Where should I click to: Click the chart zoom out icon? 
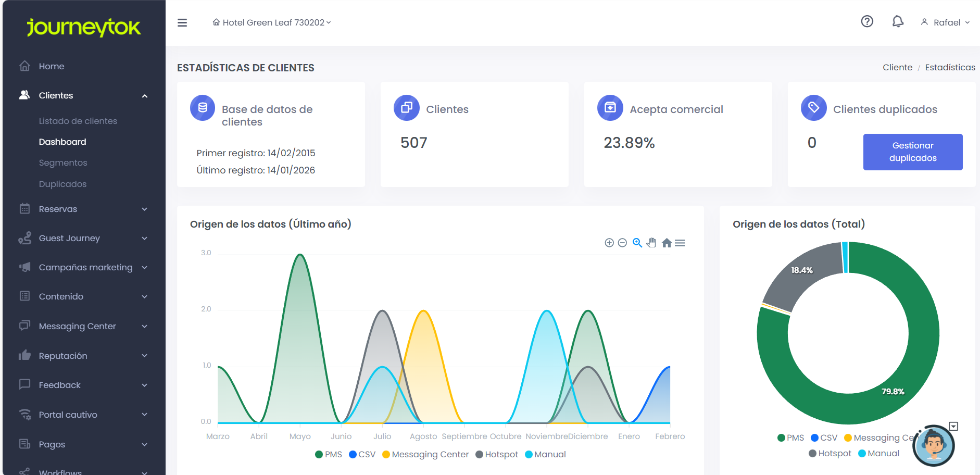point(622,243)
